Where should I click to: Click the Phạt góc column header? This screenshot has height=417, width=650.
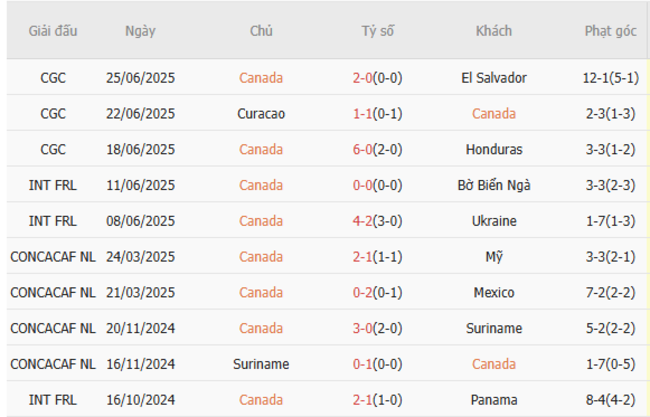pos(609,31)
